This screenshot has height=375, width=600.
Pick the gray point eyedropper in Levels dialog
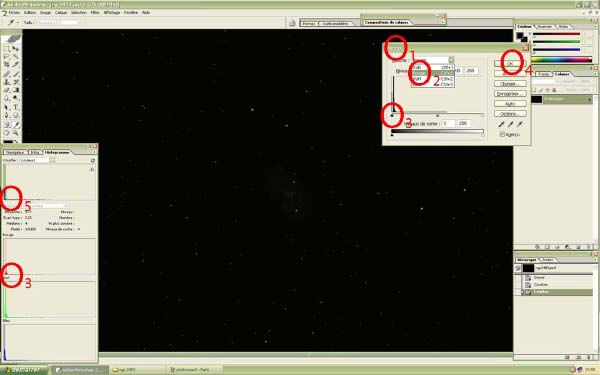tap(510, 124)
